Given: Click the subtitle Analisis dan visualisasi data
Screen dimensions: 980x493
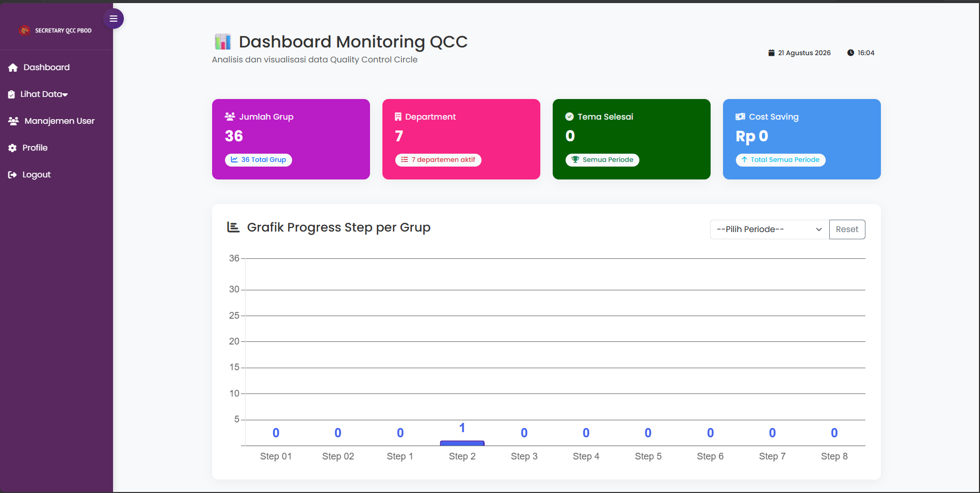Looking at the screenshot, I should coord(314,60).
